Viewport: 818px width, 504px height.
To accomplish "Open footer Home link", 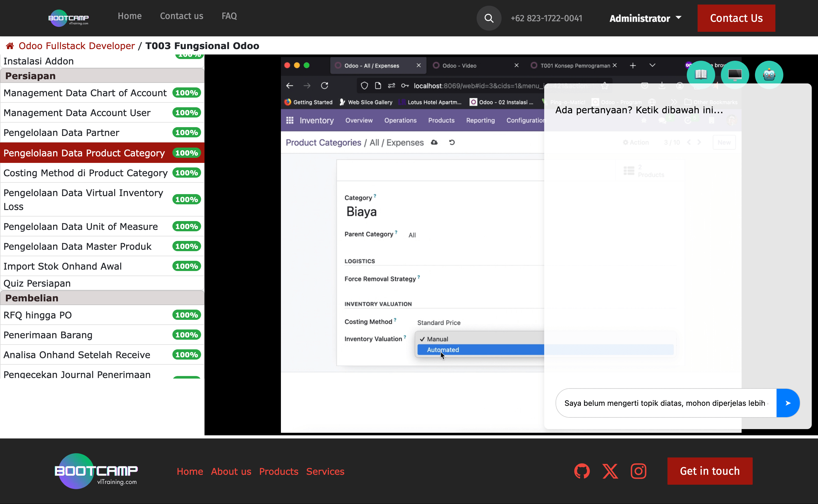I will (190, 471).
